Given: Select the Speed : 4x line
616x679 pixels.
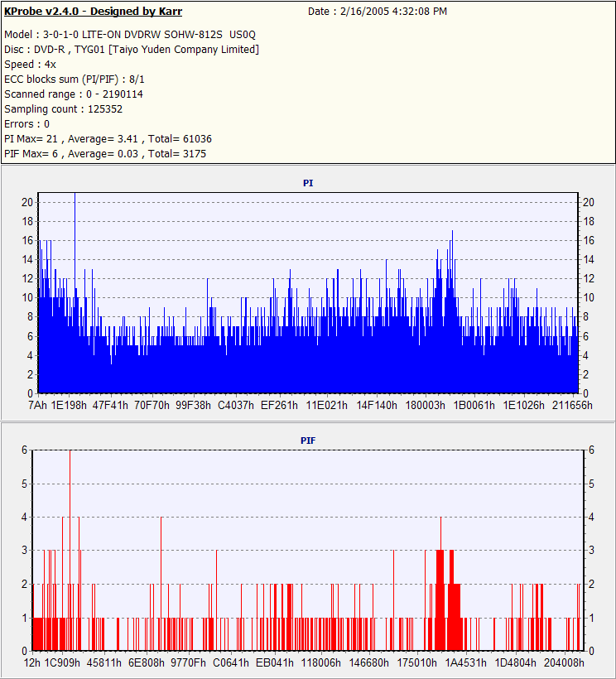Looking at the screenshot, I should pos(31,65).
